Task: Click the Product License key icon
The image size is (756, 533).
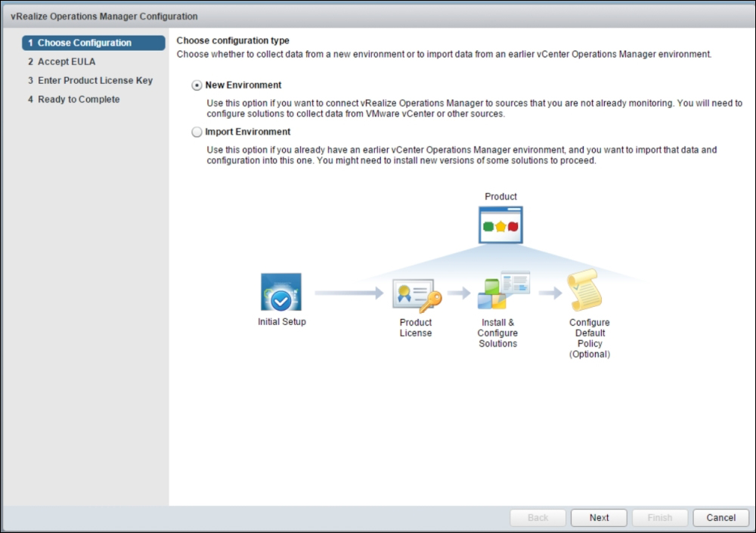Action: tap(417, 296)
